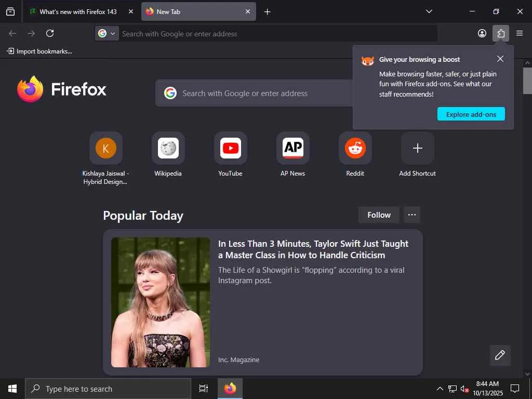Expand the list all tabs chevron
Screen dimensions: 532x399
[x=429, y=11]
